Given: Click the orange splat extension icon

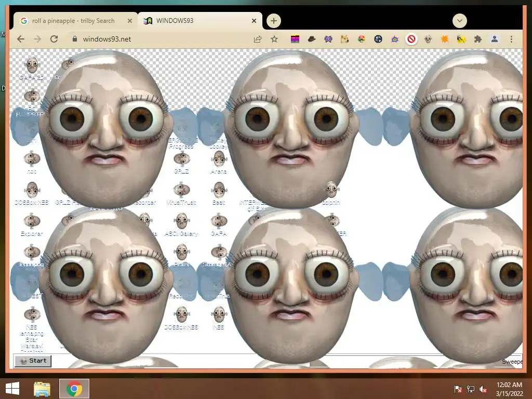Looking at the screenshot, I should (445, 39).
